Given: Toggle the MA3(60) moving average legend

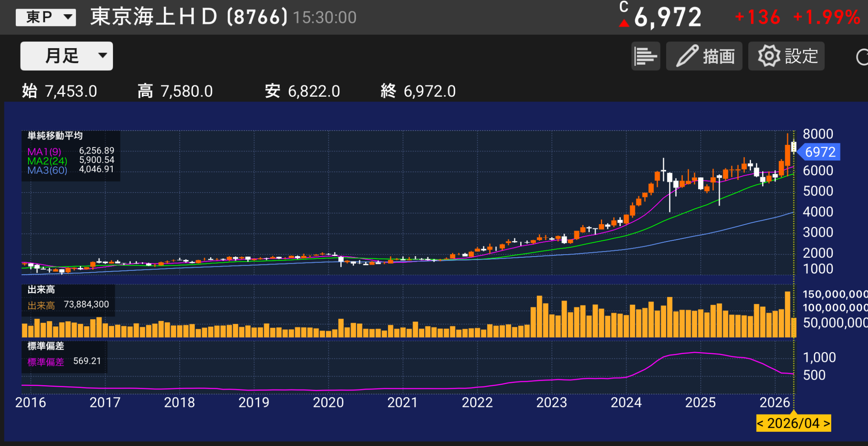Looking at the screenshot, I should tap(47, 171).
